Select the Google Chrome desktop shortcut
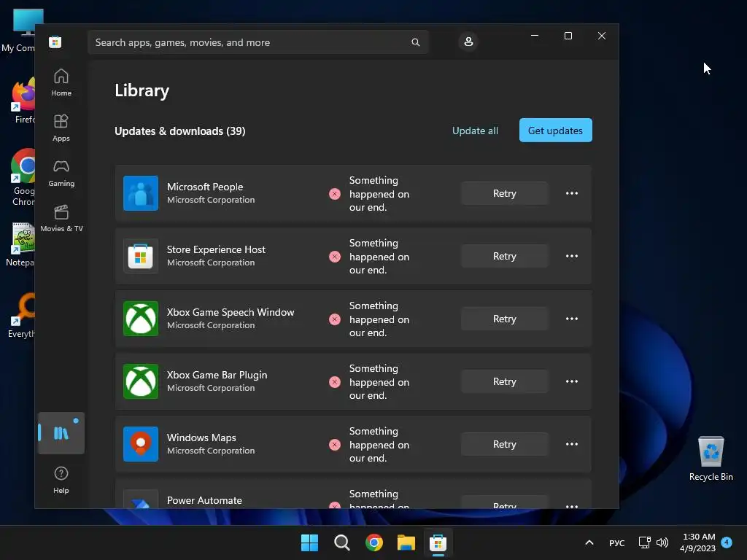 (23, 177)
